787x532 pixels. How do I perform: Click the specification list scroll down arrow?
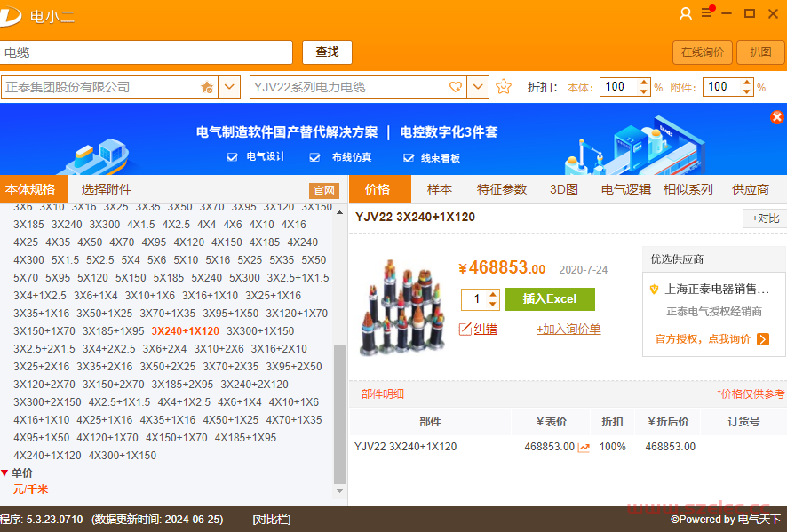(x=340, y=491)
